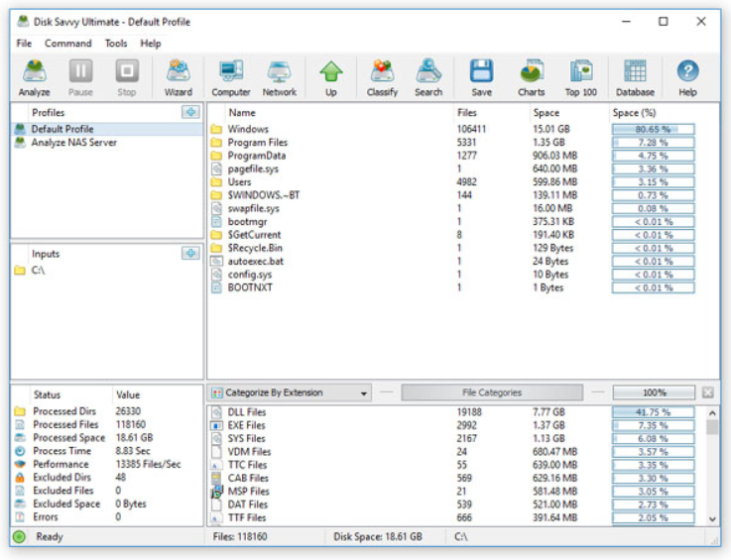The image size is (731, 560).
Task: Click the 100% filter button
Action: 654,392
